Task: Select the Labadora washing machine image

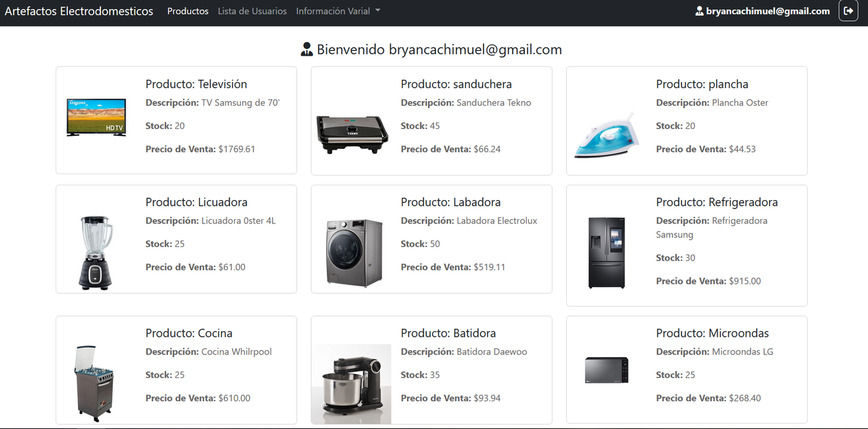Action: click(x=354, y=252)
